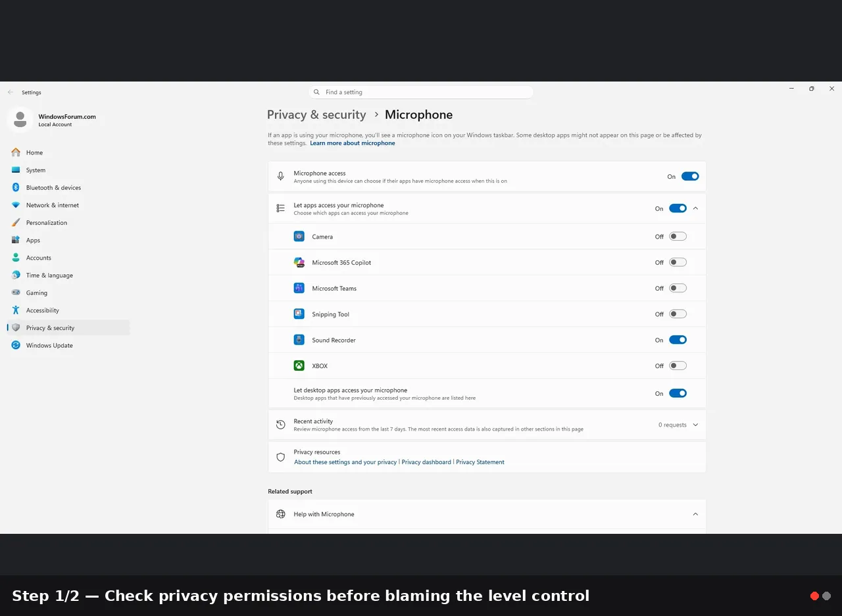Click the Microsoft 365 Copilot icon

pyautogui.click(x=299, y=262)
